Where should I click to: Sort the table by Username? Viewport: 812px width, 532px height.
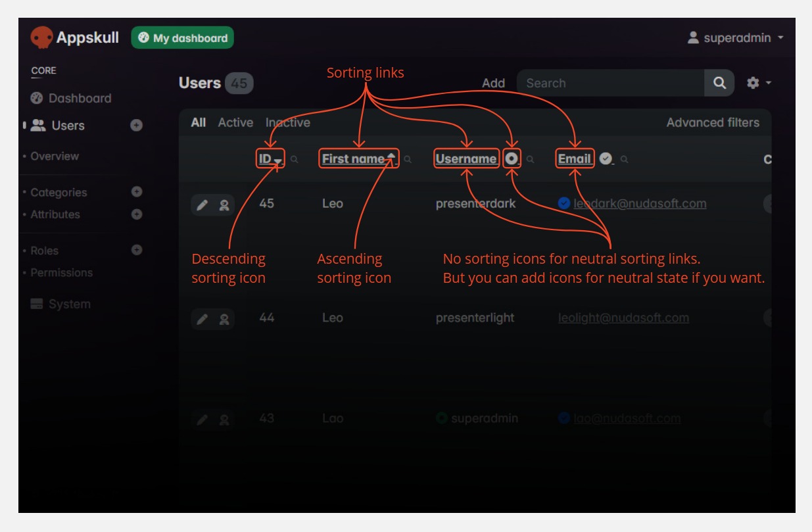[467, 158]
